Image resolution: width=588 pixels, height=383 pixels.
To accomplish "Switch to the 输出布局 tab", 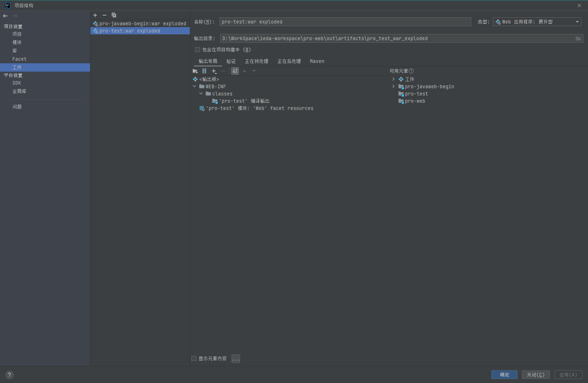I will point(208,61).
